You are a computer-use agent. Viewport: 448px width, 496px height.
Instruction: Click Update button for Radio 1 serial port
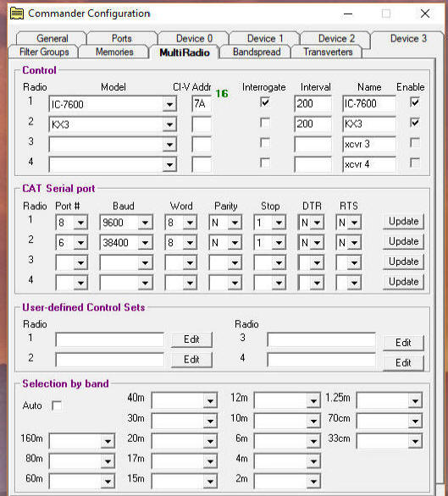coord(403,222)
